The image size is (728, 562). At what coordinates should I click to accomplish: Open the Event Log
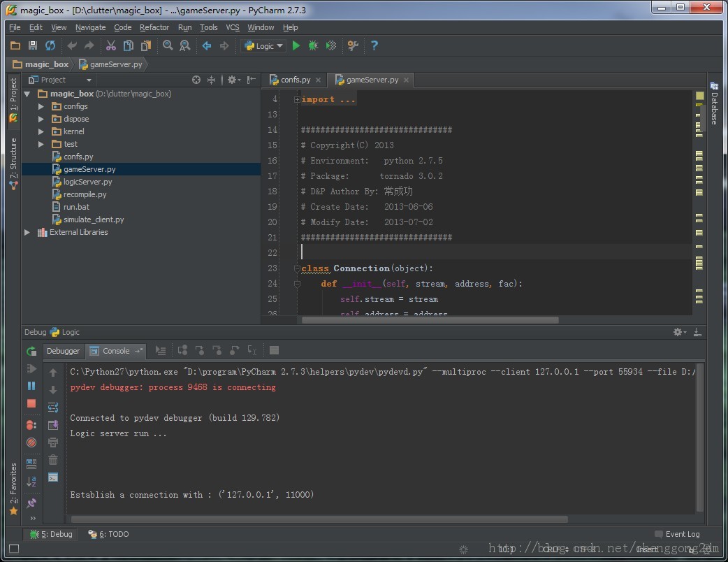[677, 534]
